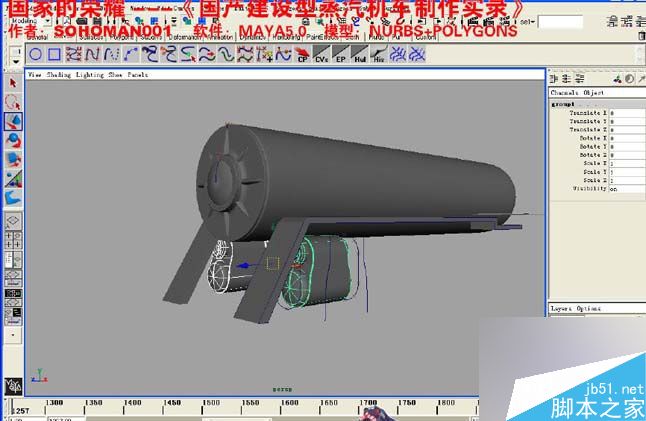The height and width of the screenshot is (421, 646).
Task: Switch to the Surfaces shelf tab
Action: click(91, 37)
